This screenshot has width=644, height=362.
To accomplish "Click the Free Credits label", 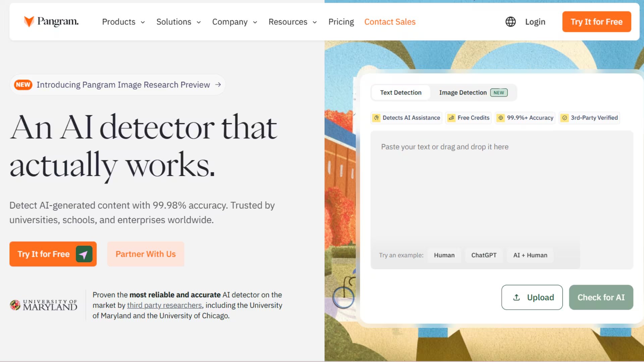I will click(x=473, y=118).
